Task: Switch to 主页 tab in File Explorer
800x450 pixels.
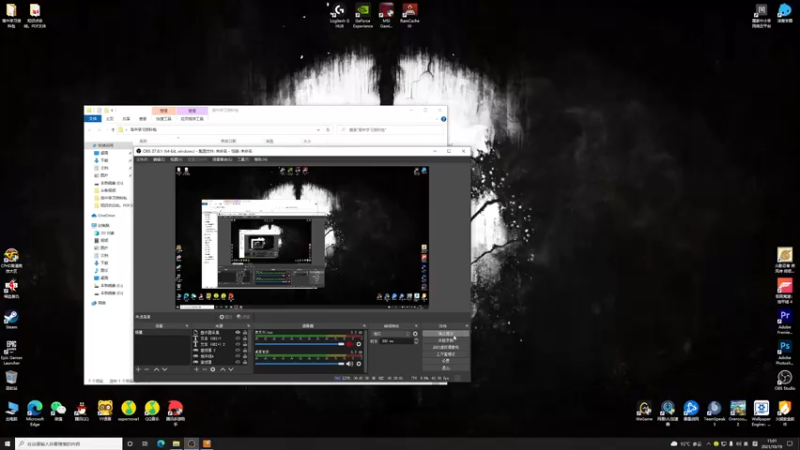Action: (110, 119)
